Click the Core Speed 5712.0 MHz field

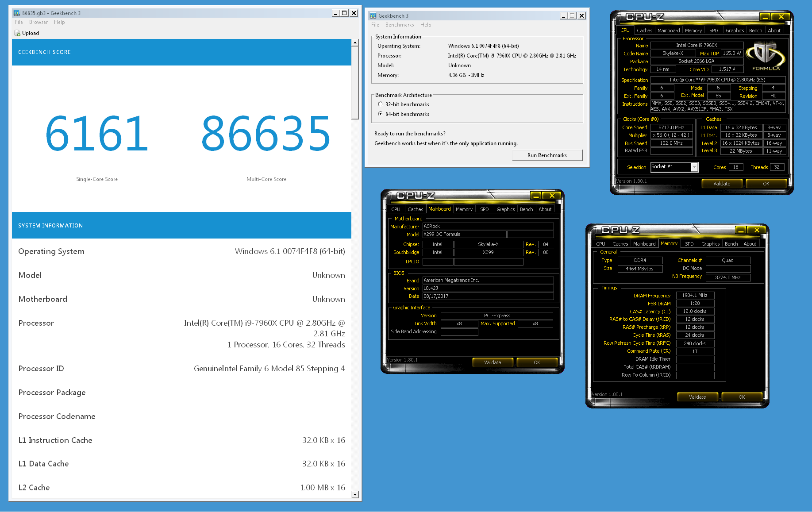(671, 127)
